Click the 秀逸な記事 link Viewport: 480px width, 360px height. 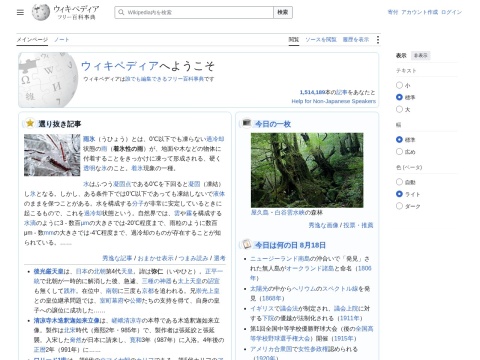[x=117, y=258]
